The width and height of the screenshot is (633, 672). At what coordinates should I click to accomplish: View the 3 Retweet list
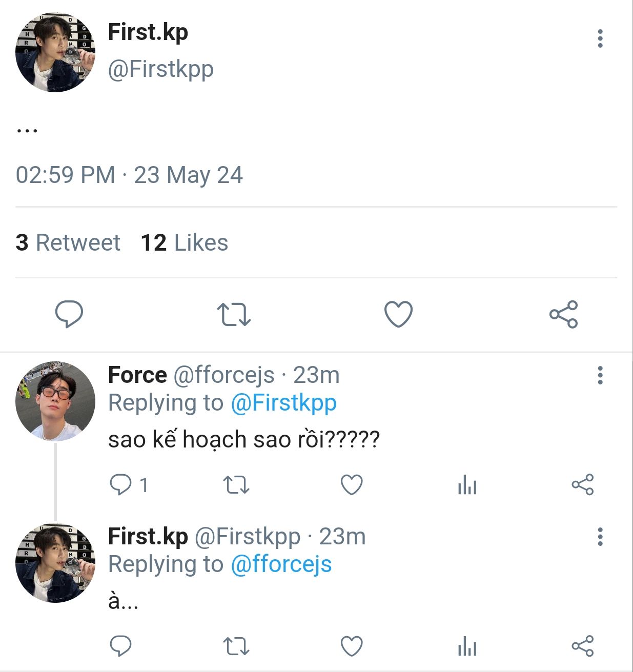tap(68, 242)
